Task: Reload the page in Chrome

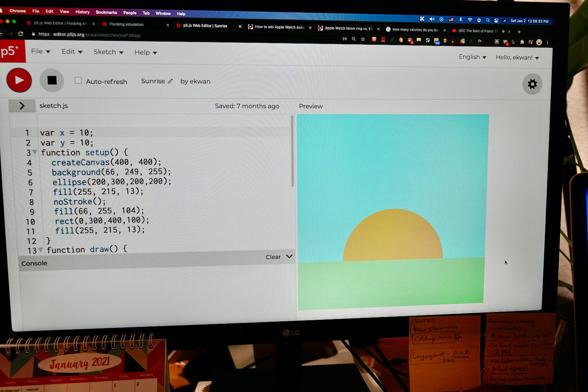Action: coord(21,34)
